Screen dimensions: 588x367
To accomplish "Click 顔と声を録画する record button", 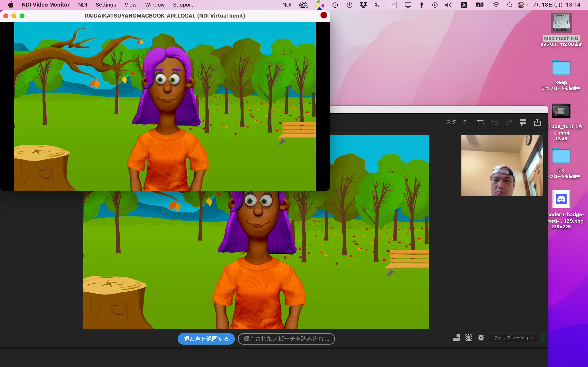I will pyautogui.click(x=206, y=339).
